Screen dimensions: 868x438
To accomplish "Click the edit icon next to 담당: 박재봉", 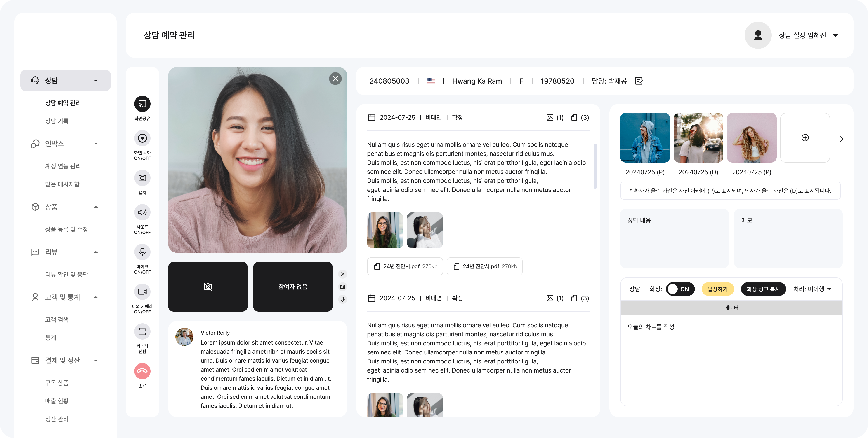I will (x=639, y=81).
